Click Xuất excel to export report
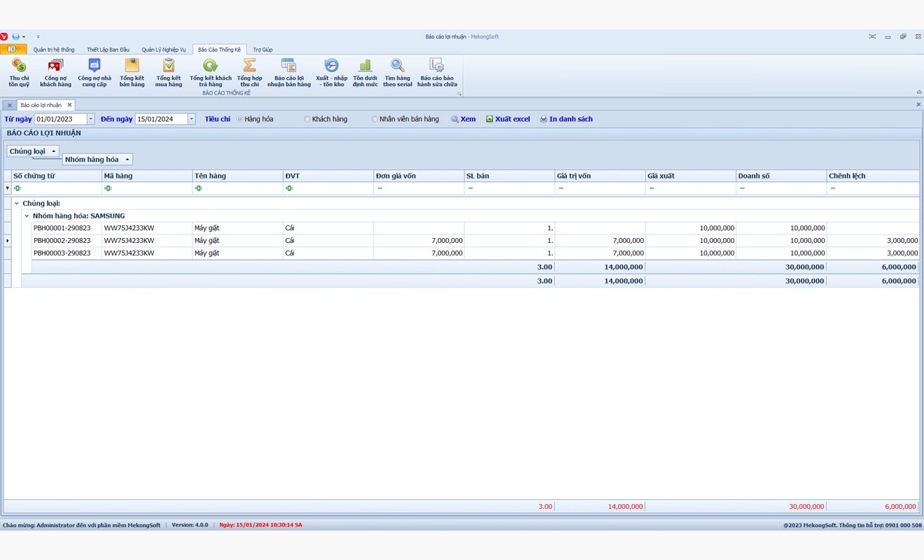Screen dimensions: 924x560 click(x=508, y=119)
